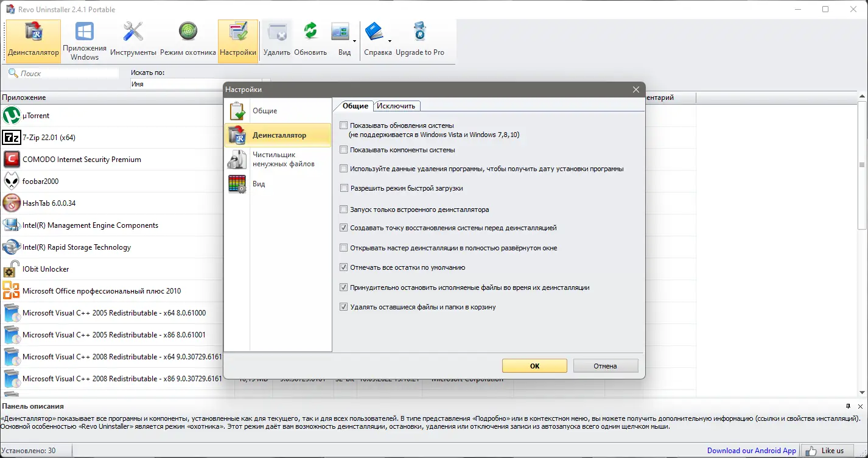Expand the Вид toolbar dropdown arrow
The image size is (868, 458).
point(354,41)
